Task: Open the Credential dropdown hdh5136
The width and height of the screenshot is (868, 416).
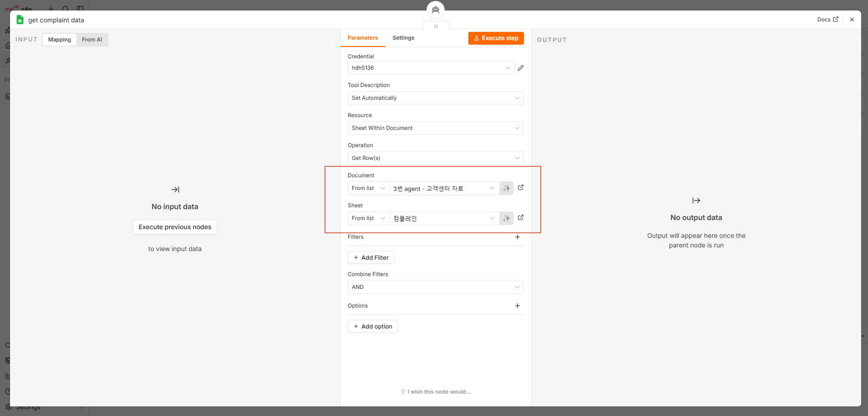Action: [431, 68]
